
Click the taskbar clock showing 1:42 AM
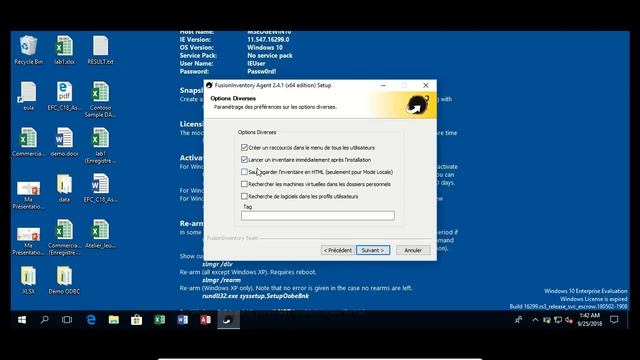[x=589, y=320]
